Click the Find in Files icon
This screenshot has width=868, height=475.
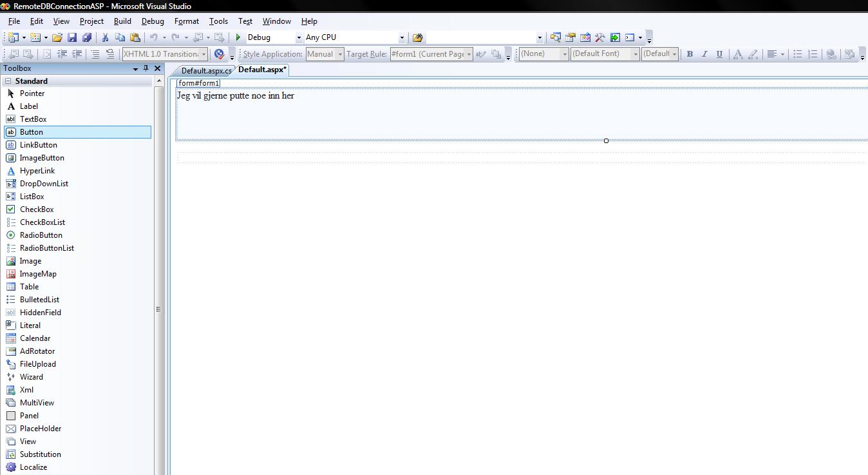(x=417, y=37)
